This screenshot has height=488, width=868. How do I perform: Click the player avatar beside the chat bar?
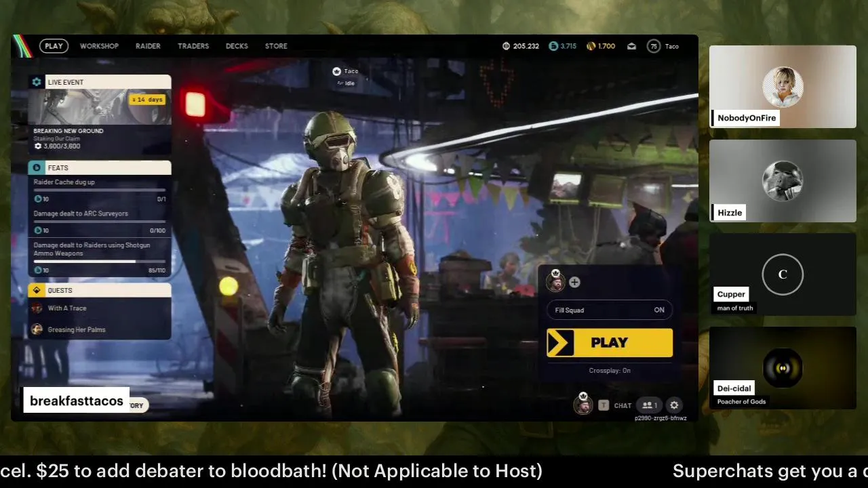[583, 404]
